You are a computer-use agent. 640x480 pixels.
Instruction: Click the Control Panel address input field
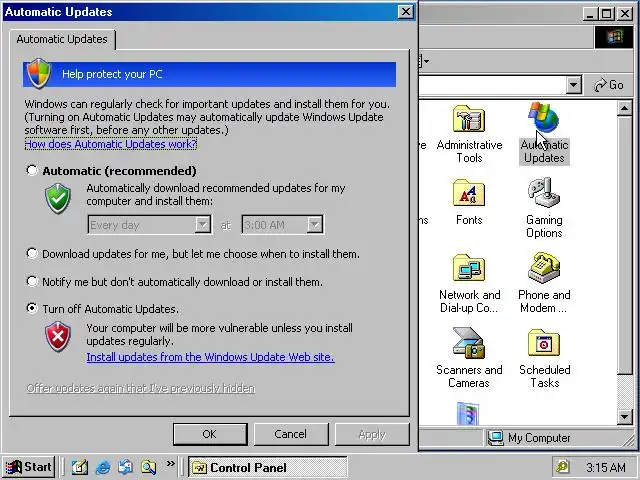[493, 85]
